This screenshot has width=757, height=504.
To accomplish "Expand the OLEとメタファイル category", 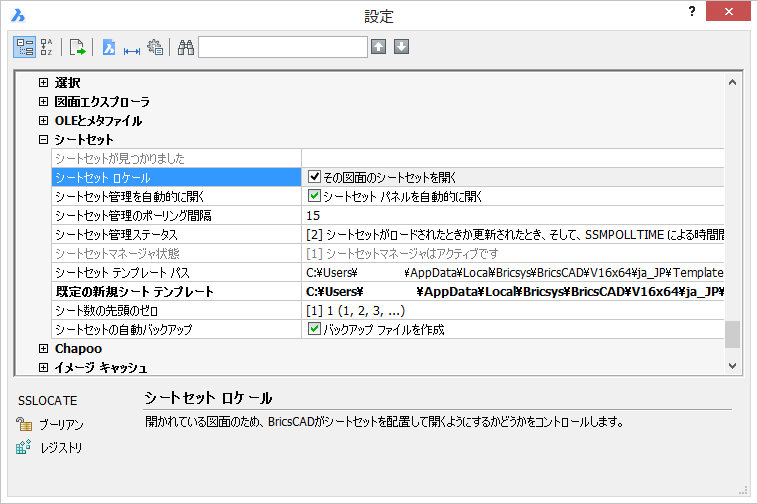I will point(43,120).
